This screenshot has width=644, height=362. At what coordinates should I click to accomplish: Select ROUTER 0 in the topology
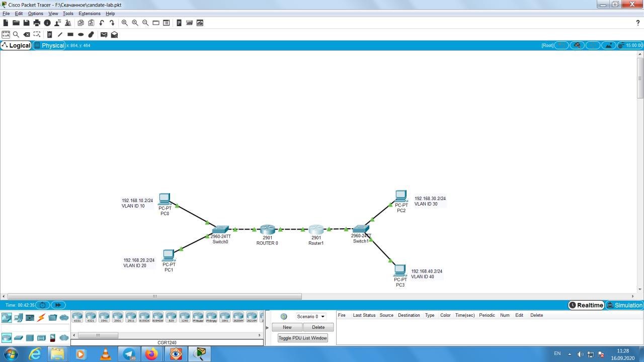267,230
